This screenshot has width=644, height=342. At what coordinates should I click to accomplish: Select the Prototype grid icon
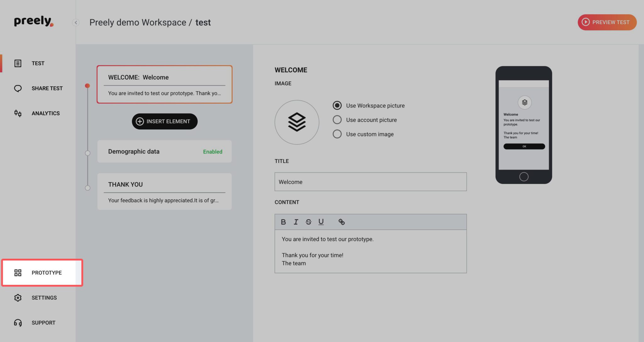[18, 273]
